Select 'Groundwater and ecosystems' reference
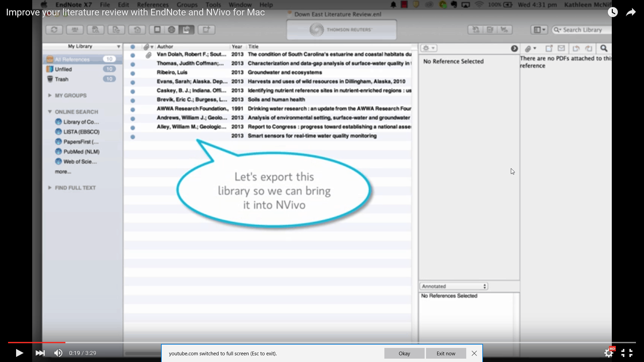This screenshot has height=362, width=644. point(268,72)
